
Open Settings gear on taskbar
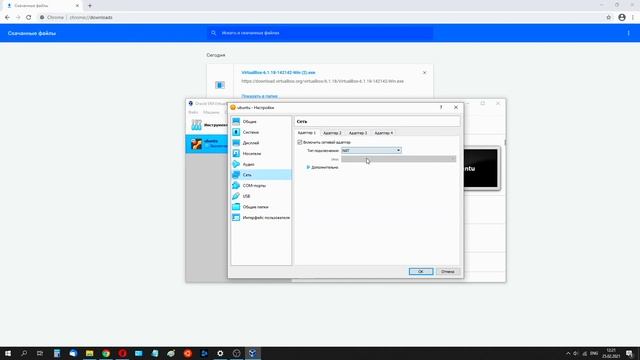coord(220,353)
